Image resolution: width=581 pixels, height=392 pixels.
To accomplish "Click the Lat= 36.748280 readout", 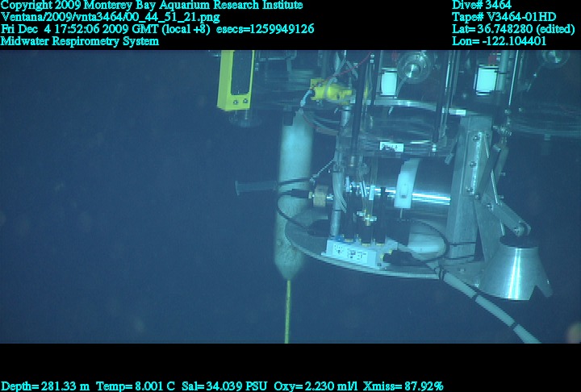I will coord(513,29).
